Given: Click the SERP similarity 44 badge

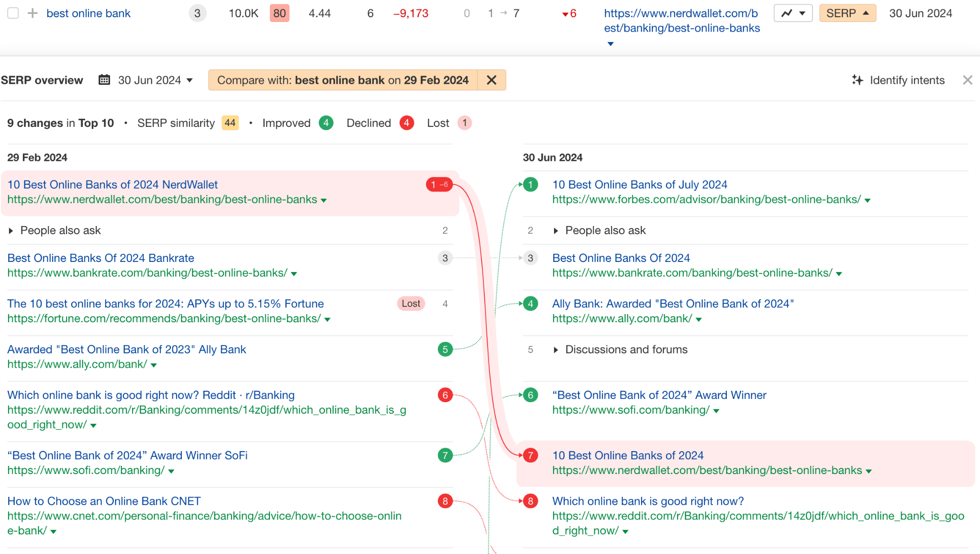Looking at the screenshot, I should coord(230,123).
